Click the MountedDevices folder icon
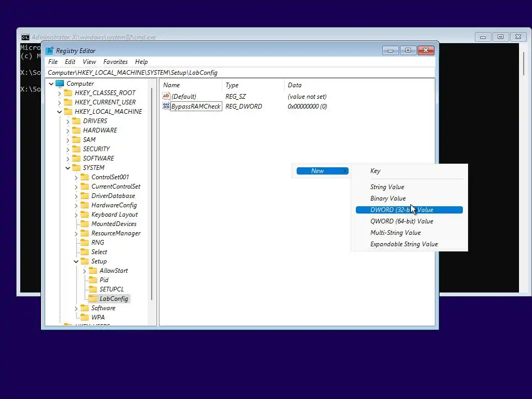The height and width of the screenshot is (399, 532). 85,224
